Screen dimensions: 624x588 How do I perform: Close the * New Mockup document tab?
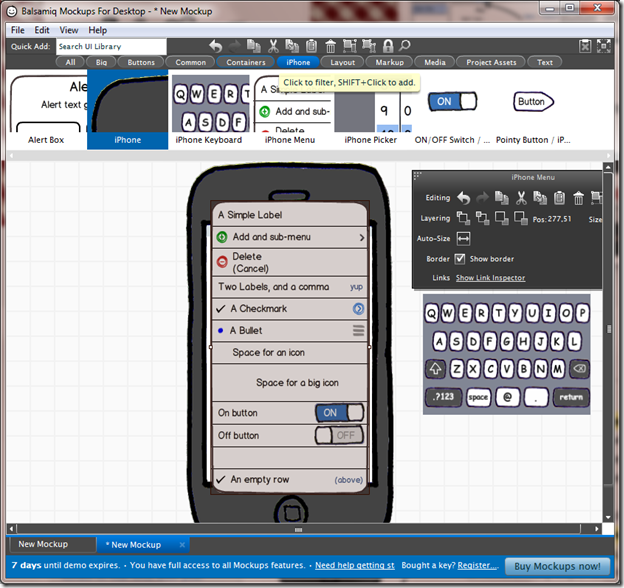[182, 545]
